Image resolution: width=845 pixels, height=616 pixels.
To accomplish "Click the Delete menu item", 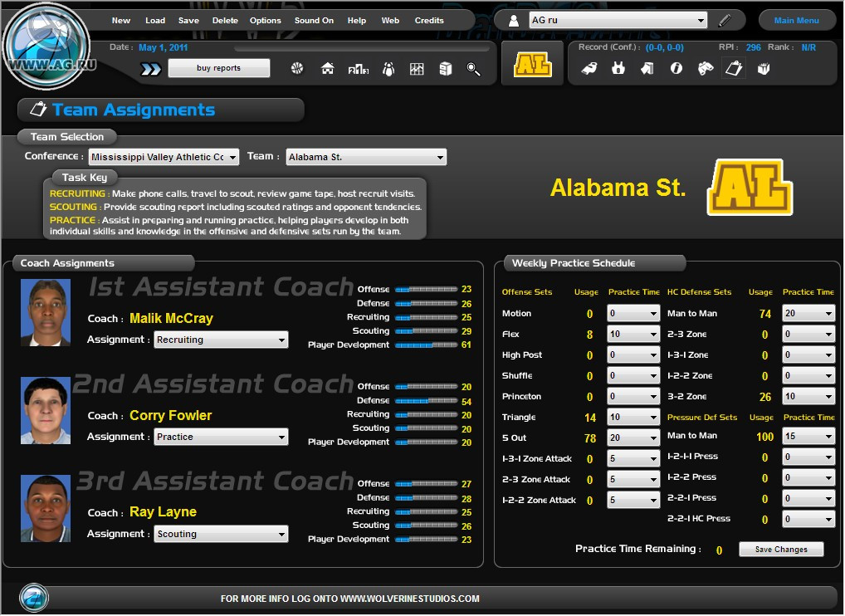I will coord(225,21).
